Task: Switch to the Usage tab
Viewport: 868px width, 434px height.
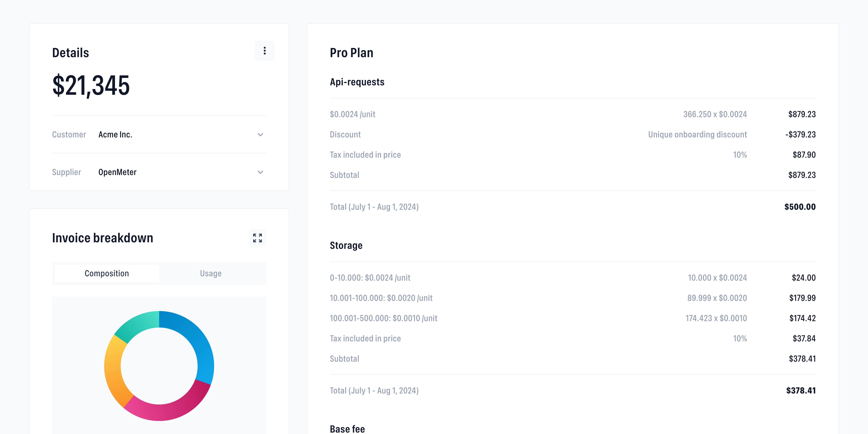Action: (211, 273)
